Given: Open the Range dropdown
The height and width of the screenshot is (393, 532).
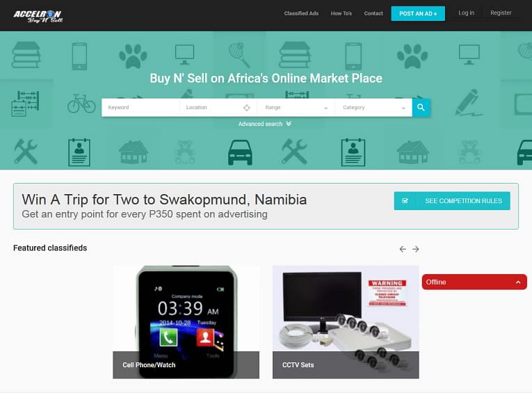Looking at the screenshot, I should [x=296, y=108].
